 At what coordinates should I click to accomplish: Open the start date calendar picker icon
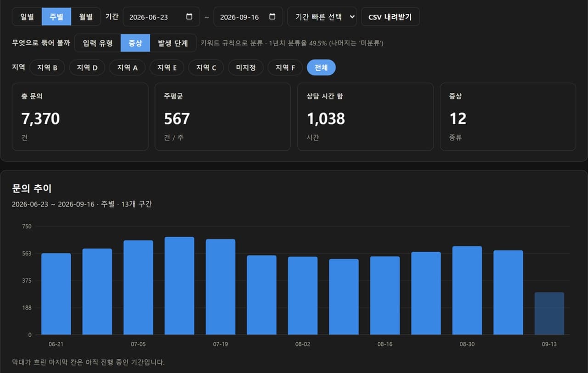click(x=189, y=17)
